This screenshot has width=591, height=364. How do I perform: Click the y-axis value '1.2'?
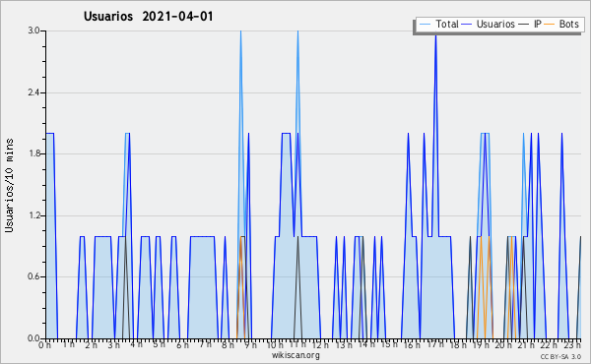point(34,215)
